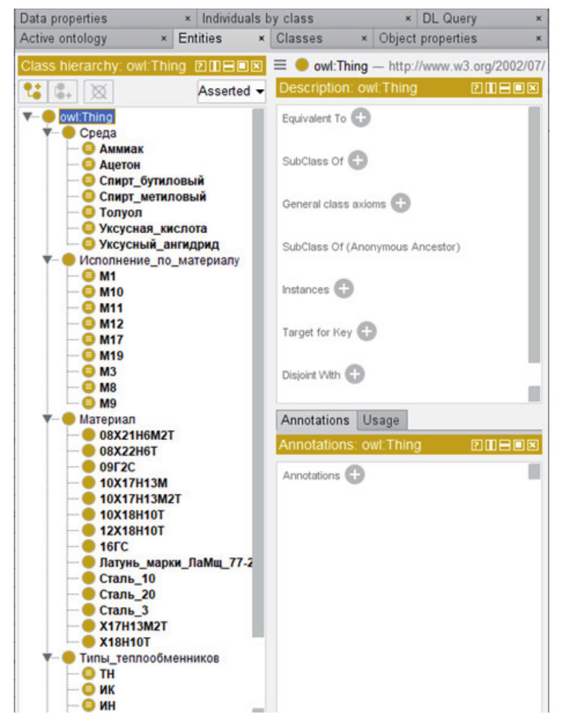
Task: Open the Asserted hierarchy dropdown
Action: (x=231, y=91)
